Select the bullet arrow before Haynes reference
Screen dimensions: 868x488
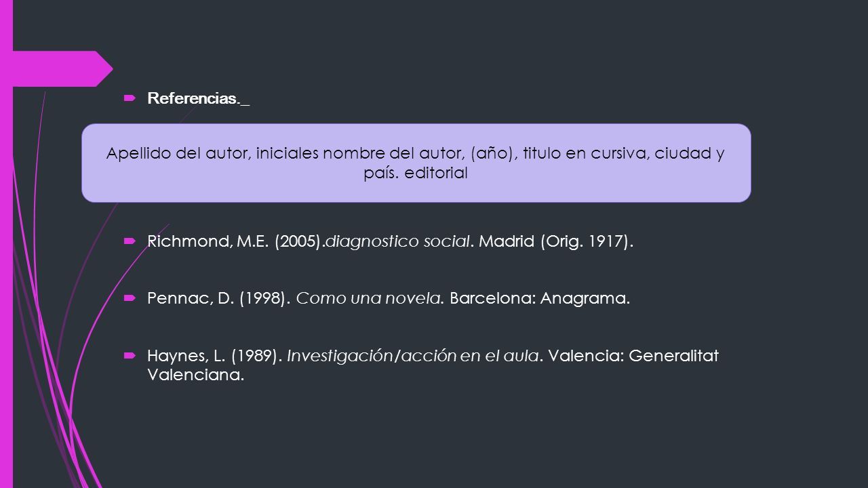coord(129,355)
